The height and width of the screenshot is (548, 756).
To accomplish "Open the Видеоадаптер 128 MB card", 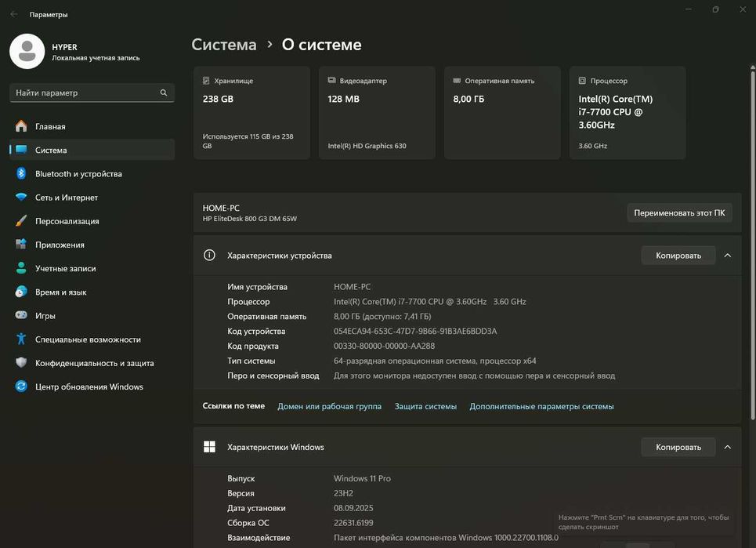I will (377, 113).
